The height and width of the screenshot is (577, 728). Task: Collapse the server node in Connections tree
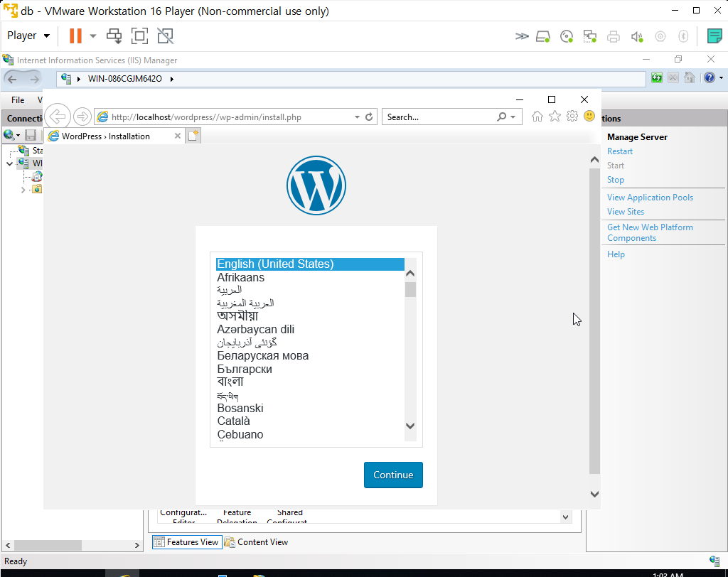point(10,163)
